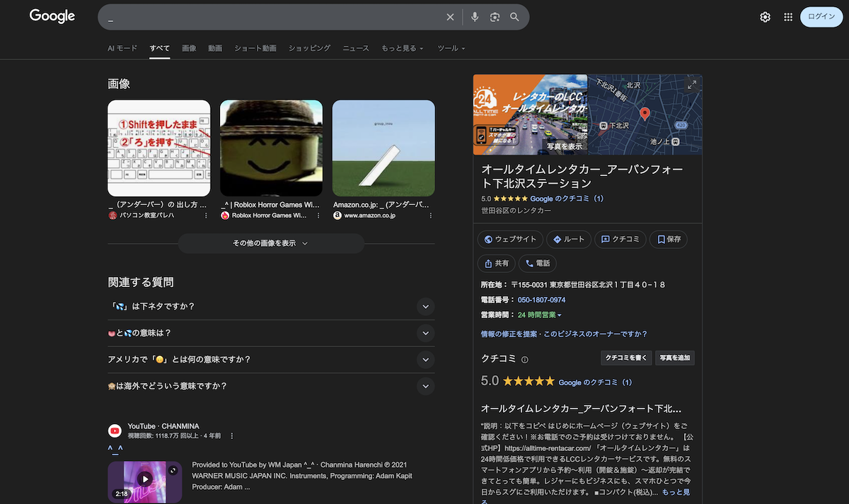Open the Google apps grid icon
Screen dimensions: 849x504
tap(788, 17)
